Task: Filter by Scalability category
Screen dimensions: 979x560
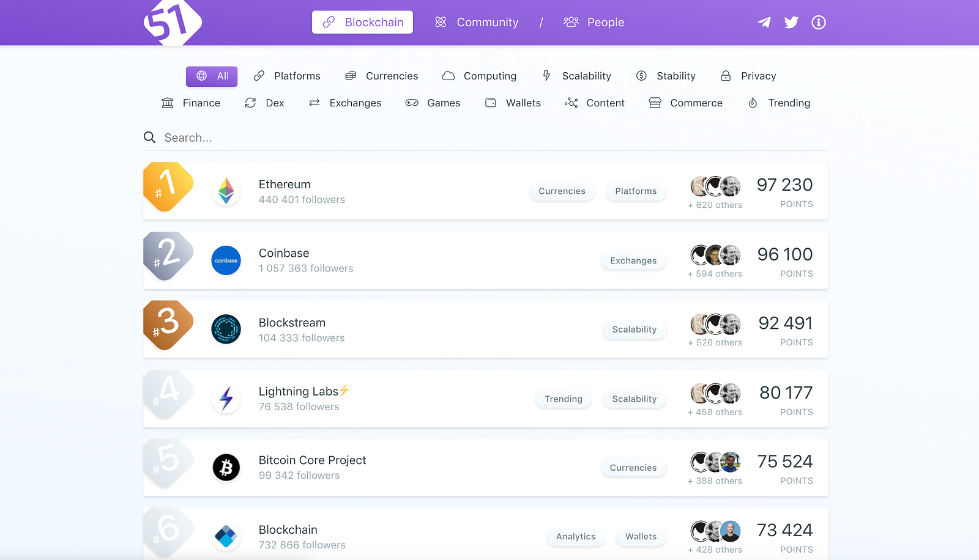Action: (x=576, y=76)
